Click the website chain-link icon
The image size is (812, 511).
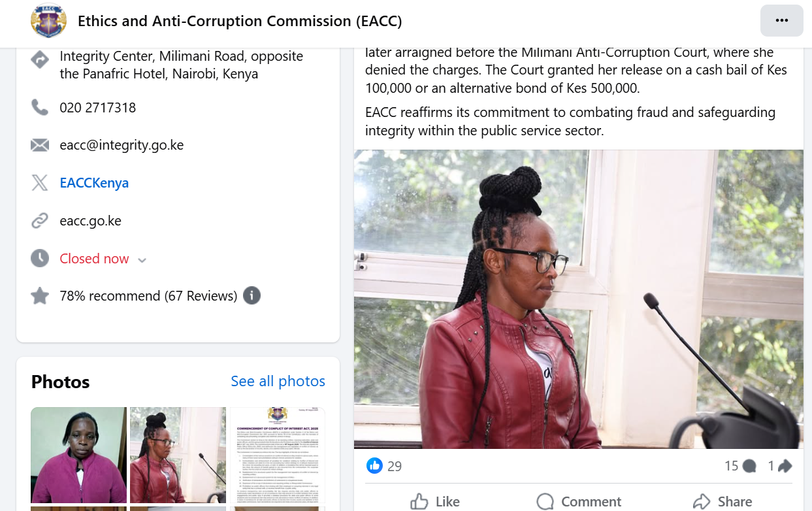[40, 221]
